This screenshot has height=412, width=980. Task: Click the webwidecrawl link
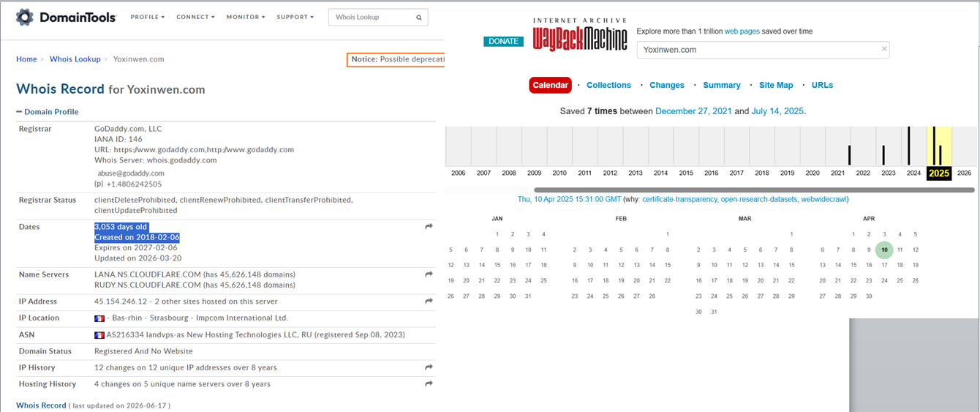click(823, 199)
